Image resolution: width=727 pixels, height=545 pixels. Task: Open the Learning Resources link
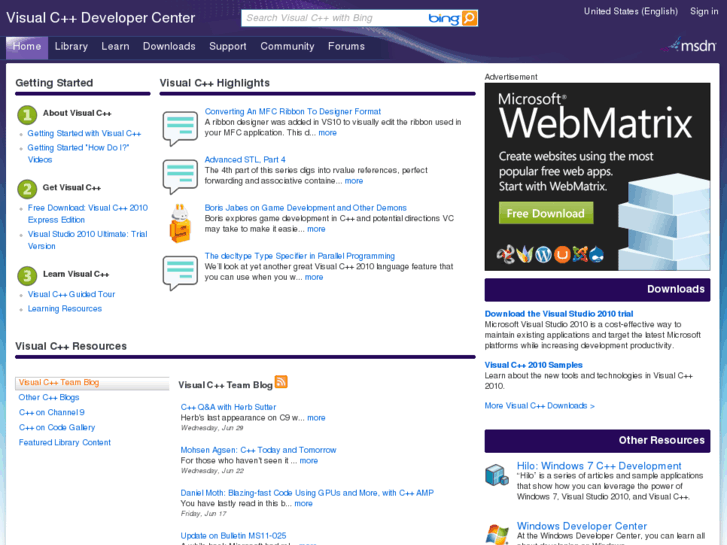(64, 309)
